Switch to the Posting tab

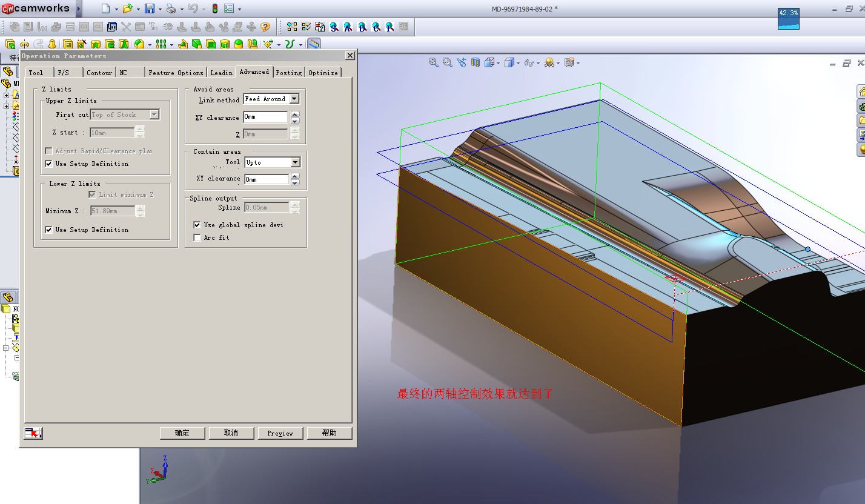289,73
